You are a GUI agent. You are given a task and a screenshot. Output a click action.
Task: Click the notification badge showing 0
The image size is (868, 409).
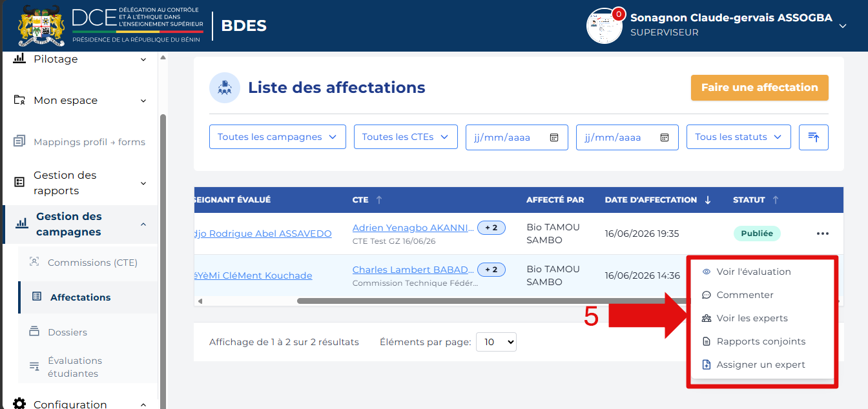(x=619, y=13)
